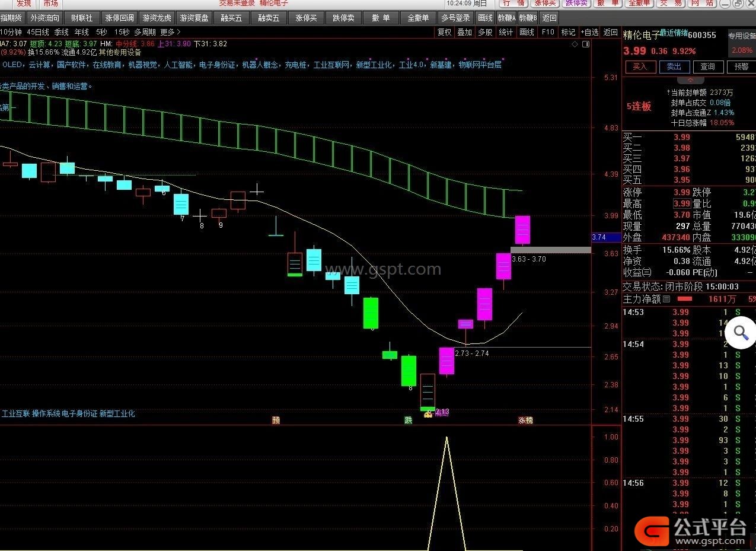Click the 多股 multi-stock option
This screenshot has width=756, height=551.
[485, 32]
